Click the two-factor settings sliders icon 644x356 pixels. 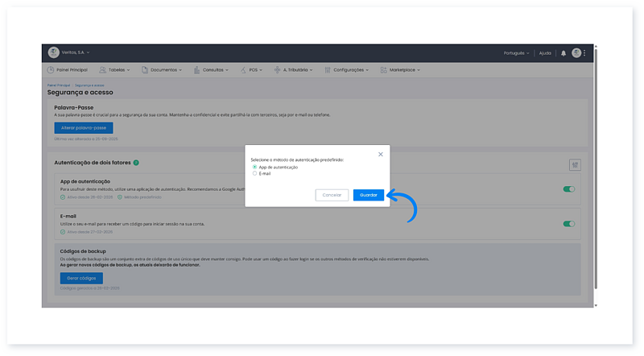click(575, 164)
